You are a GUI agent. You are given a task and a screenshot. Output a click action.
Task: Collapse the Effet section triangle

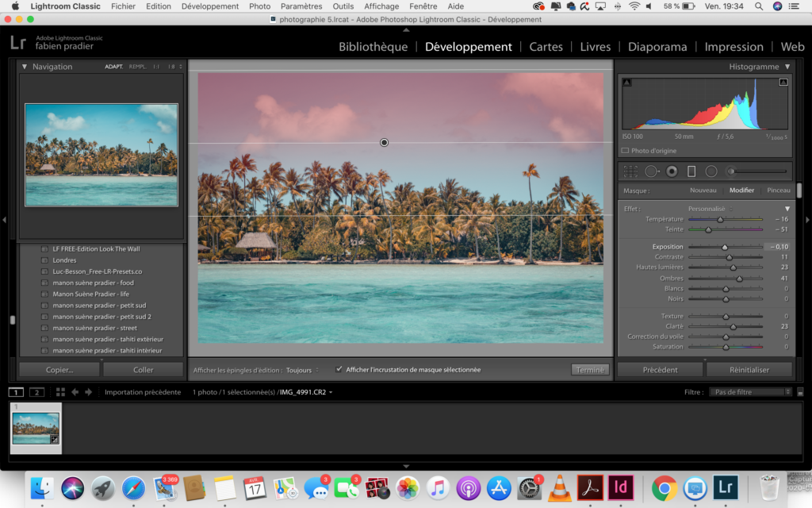coord(787,209)
